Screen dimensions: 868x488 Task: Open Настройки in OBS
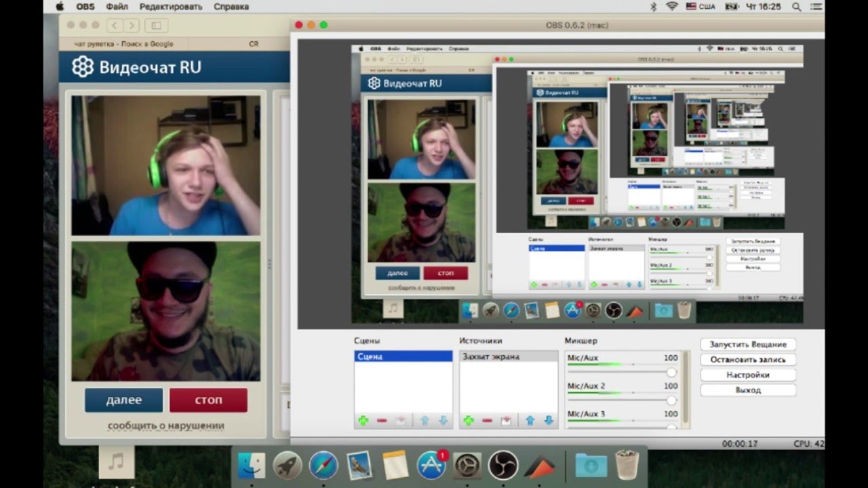[748, 375]
